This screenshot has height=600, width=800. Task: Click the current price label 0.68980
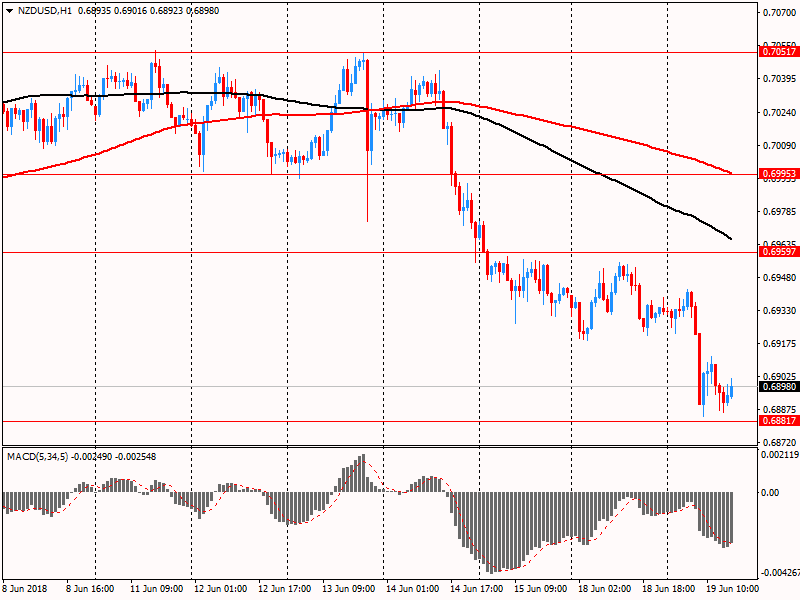click(779, 387)
